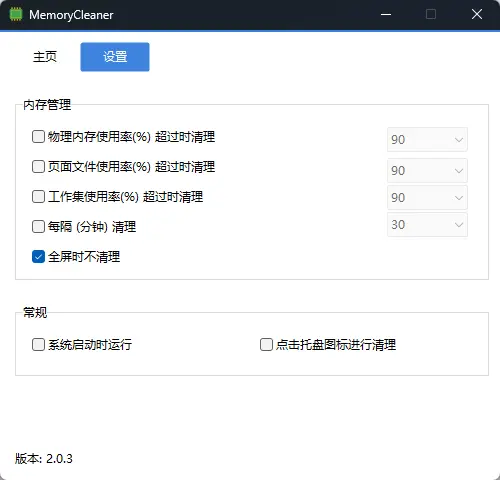
Task: Uncheck the 全屏时不清理 option
Action: pos(38,257)
